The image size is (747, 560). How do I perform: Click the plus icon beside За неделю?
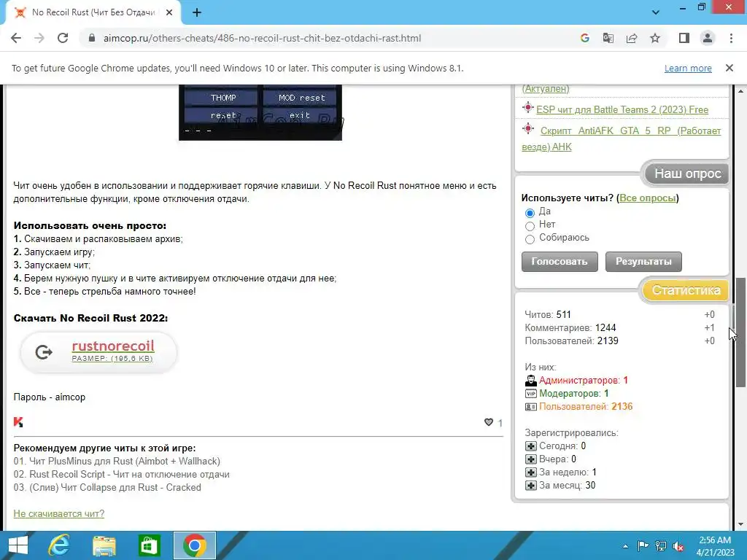[x=531, y=472]
